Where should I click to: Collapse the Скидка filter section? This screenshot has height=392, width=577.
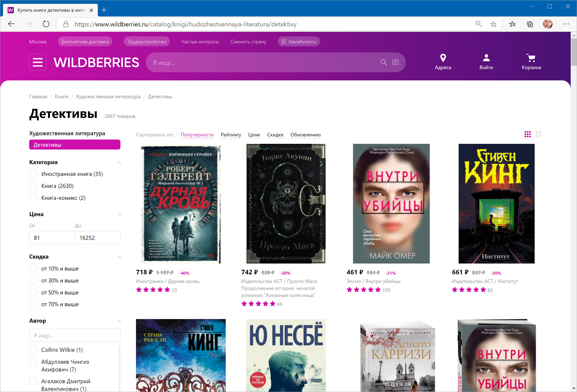click(119, 257)
